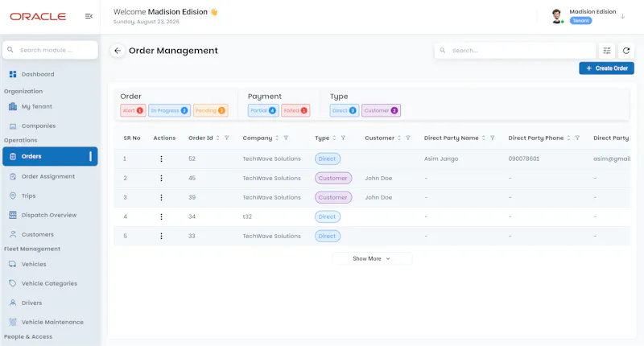Open Vehicle Categories page
This screenshot has height=346, width=644.
pyautogui.click(x=49, y=283)
